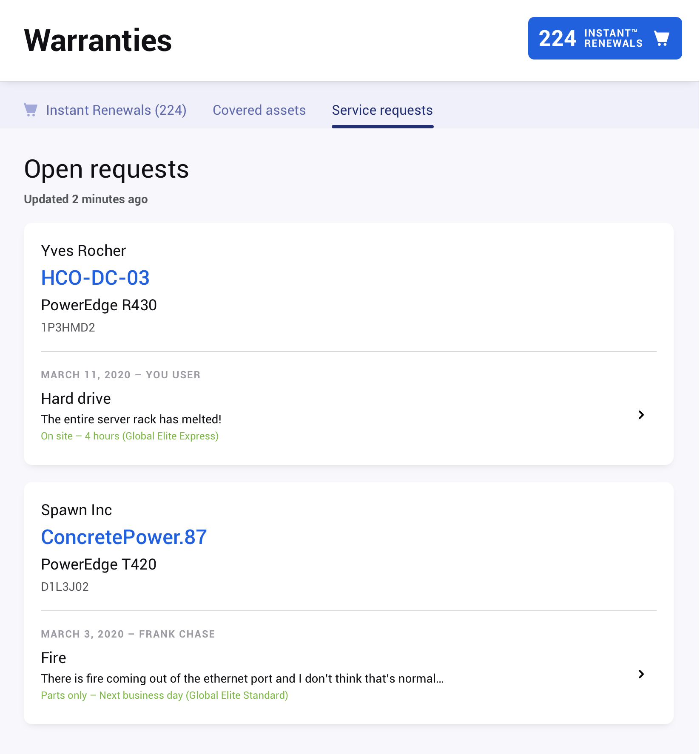The image size is (700, 754).
Task: Expand the Fire request chevron arrow
Action: (x=641, y=674)
